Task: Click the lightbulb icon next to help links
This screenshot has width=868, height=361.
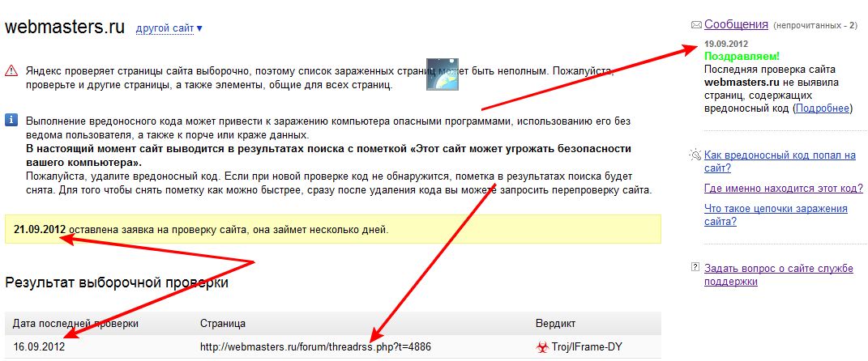Action: click(x=695, y=155)
